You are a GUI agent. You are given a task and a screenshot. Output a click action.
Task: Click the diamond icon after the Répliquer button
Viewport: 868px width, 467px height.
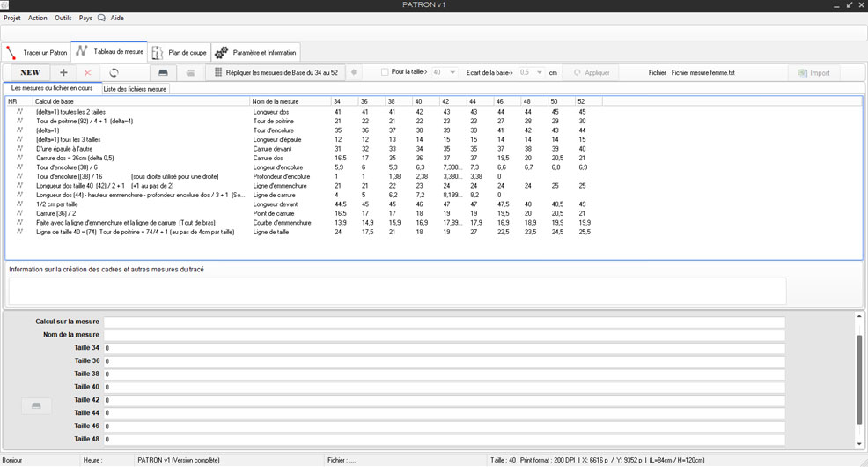click(354, 73)
